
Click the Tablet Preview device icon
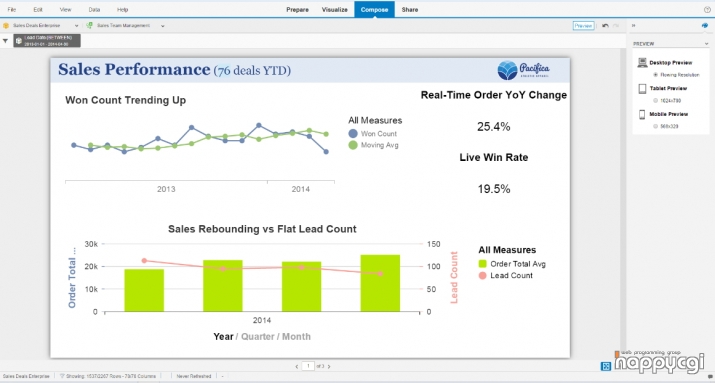(x=642, y=88)
